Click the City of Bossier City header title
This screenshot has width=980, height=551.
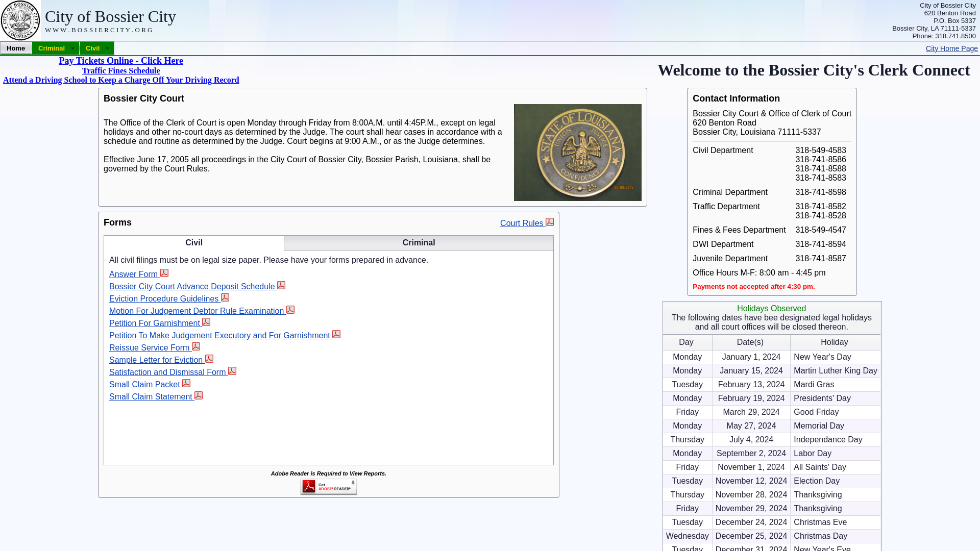coord(110,16)
